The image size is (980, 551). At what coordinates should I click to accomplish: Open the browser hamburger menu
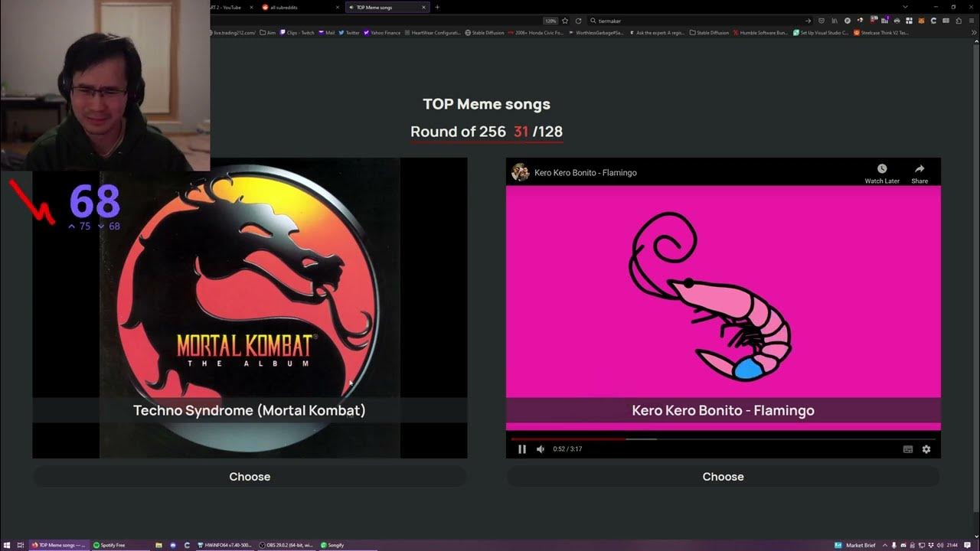(x=971, y=21)
